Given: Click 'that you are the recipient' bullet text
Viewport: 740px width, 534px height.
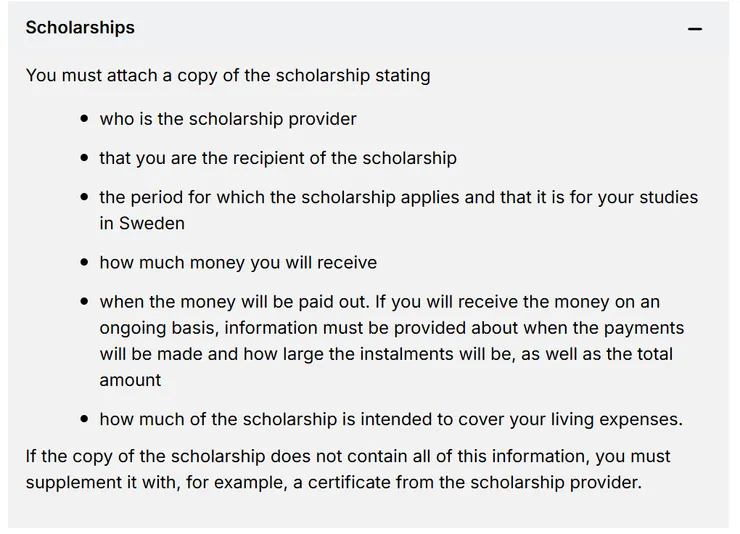Looking at the screenshot, I should click(278, 158).
